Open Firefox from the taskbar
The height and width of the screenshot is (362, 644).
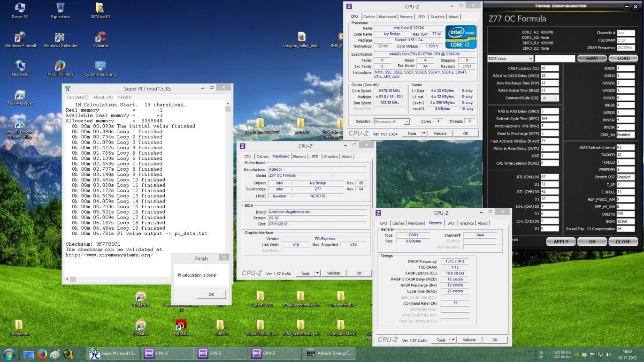pyautogui.click(x=42, y=354)
